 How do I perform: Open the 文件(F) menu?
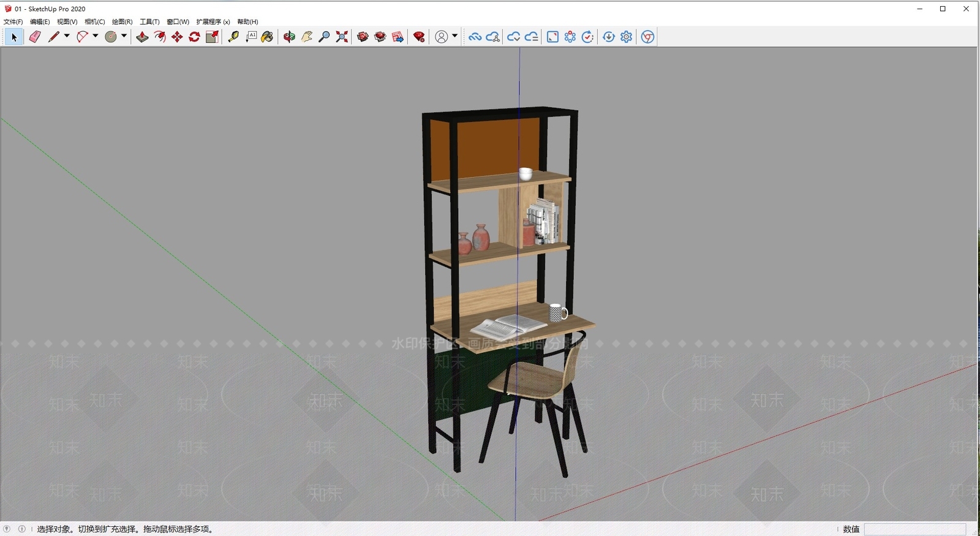(13, 21)
